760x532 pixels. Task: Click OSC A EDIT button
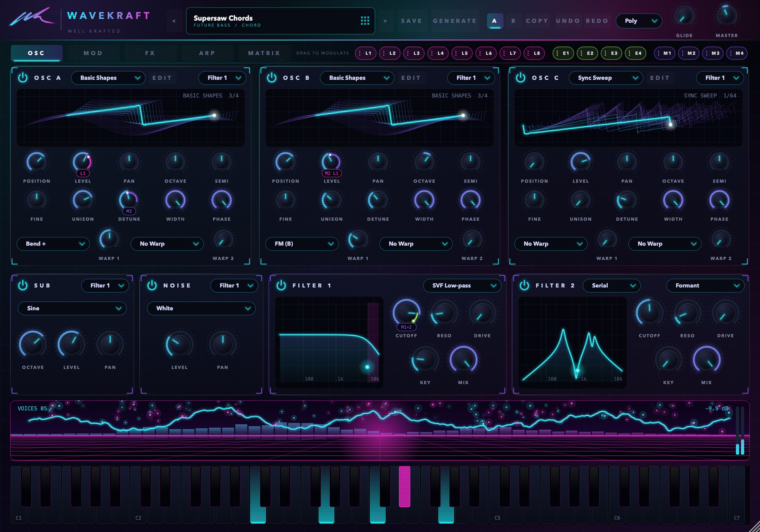(x=162, y=78)
